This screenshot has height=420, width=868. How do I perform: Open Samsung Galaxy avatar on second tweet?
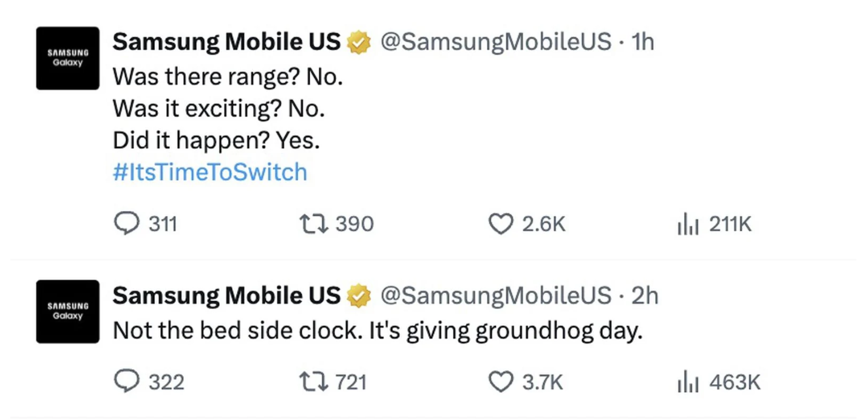tap(67, 311)
